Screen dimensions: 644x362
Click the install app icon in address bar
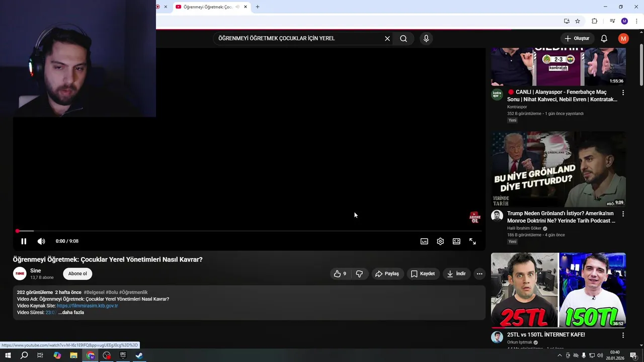click(x=567, y=21)
